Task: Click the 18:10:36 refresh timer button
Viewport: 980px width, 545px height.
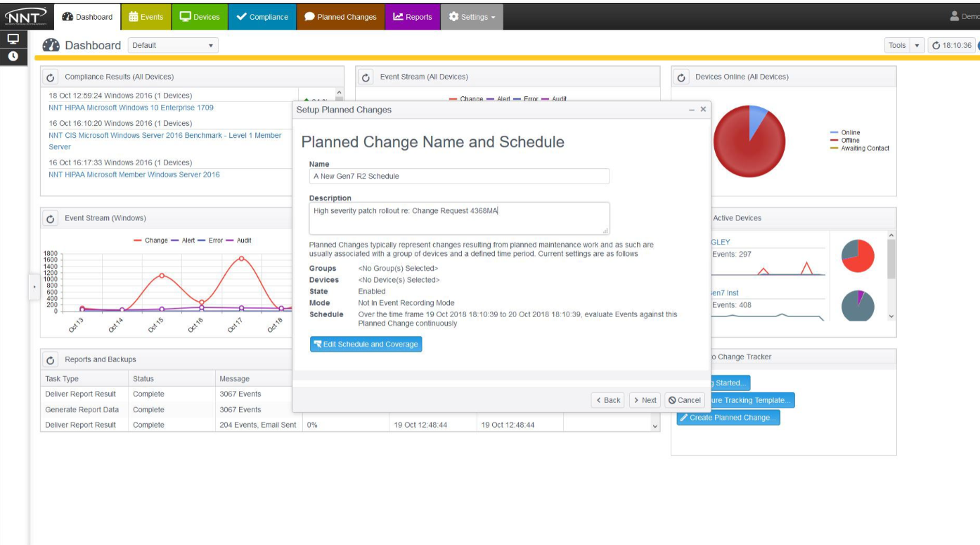Action: click(x=951, y=45)
